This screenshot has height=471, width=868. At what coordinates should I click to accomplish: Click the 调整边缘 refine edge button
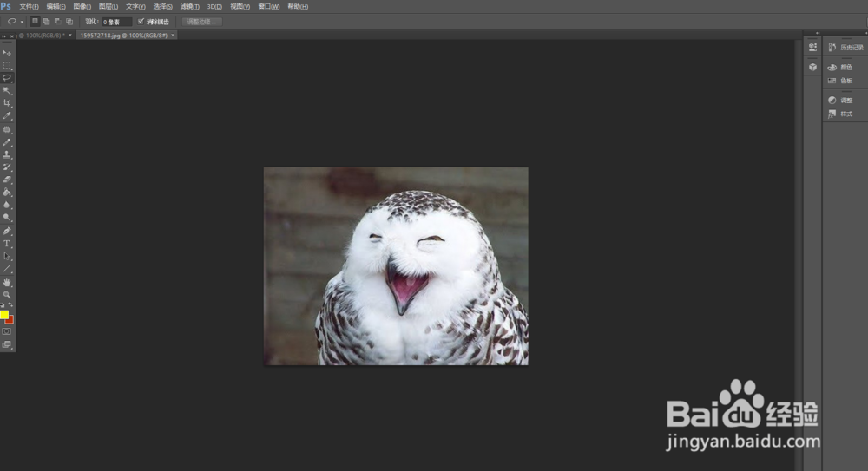pos(201,22)
